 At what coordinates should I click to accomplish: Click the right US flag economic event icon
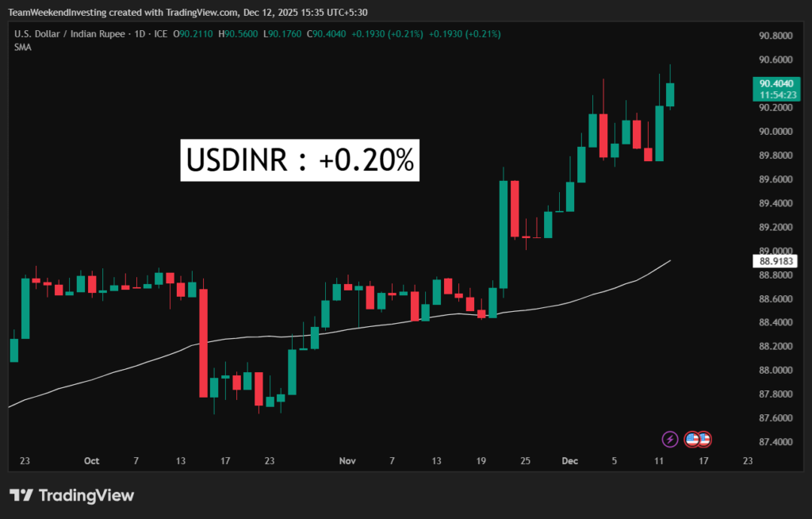[x=703, y=438]
